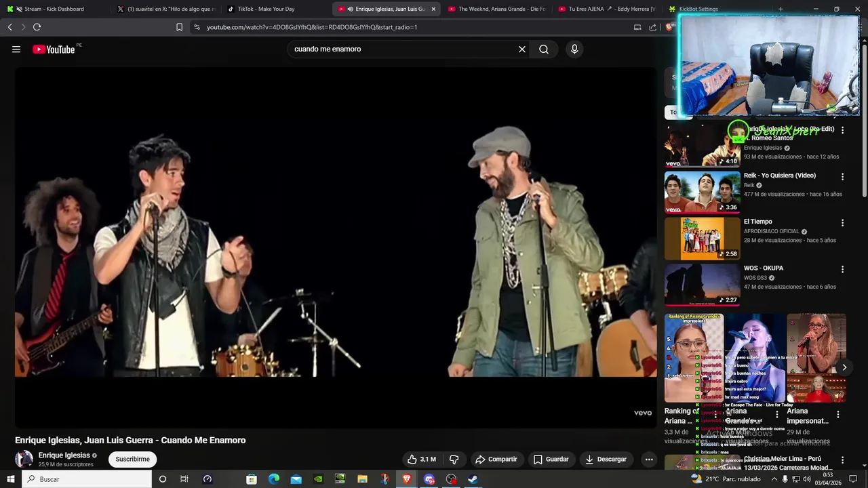The height and width of the screenshot is (488, 868).
Task: Open Microsoft Edge from taskbar
Action: (274, 479)
